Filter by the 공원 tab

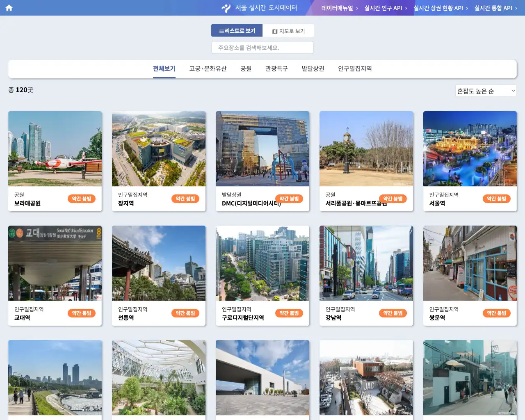click(246, 68)
